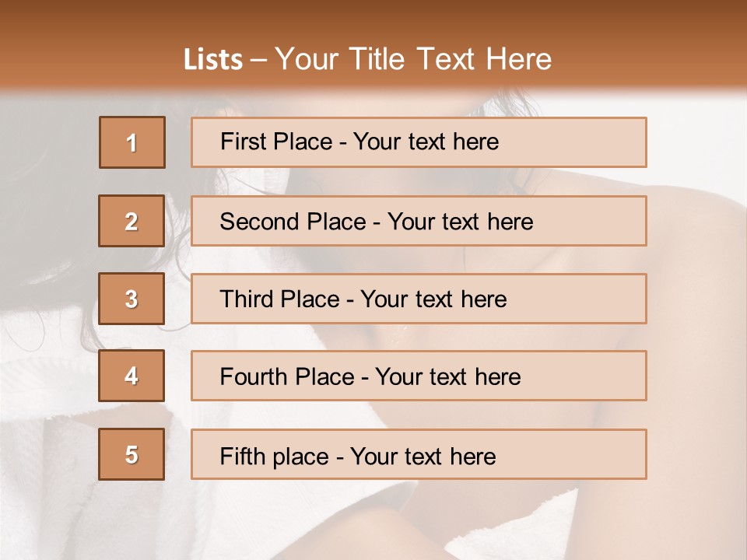Screen dimensions: 747x560
Task: Click "Your text here" in fourth row
Action: pyautogui.click(x=447, y=377)
